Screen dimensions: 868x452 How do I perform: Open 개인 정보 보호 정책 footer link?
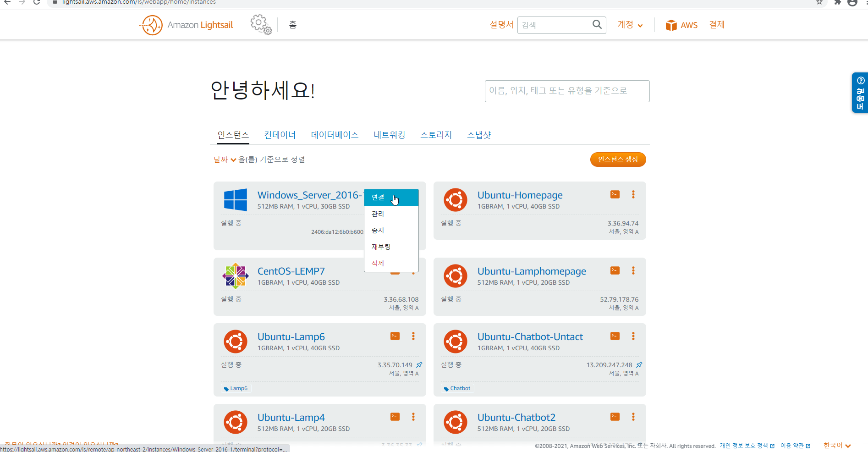(x=747, y=446)
